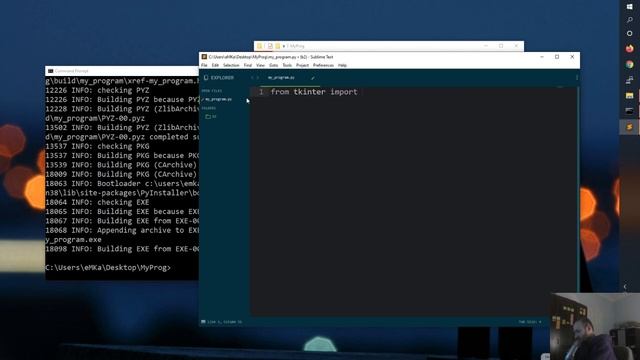
Task: Close the Sublime Text window
Action: [572, 57]
